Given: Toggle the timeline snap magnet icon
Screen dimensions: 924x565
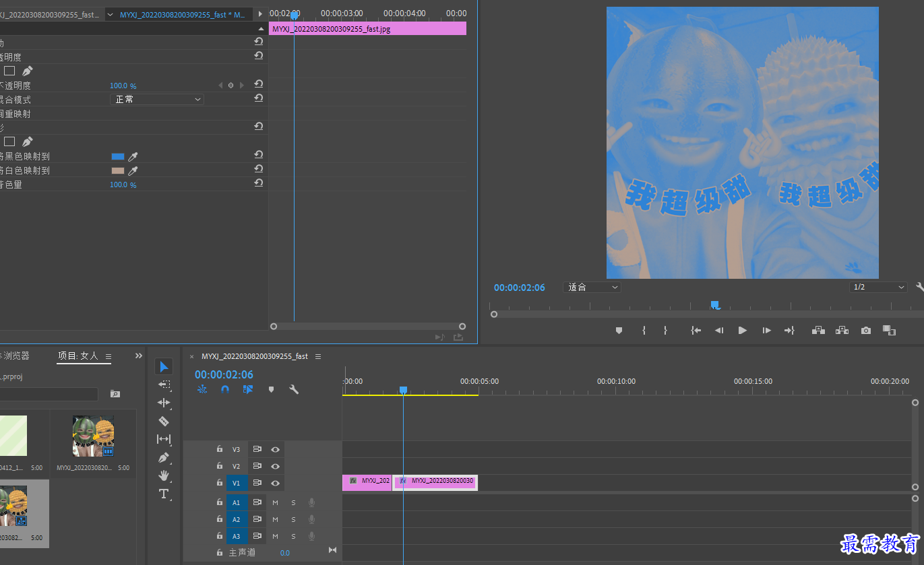Looking at the screenshot, I should (x=225, y=389).
